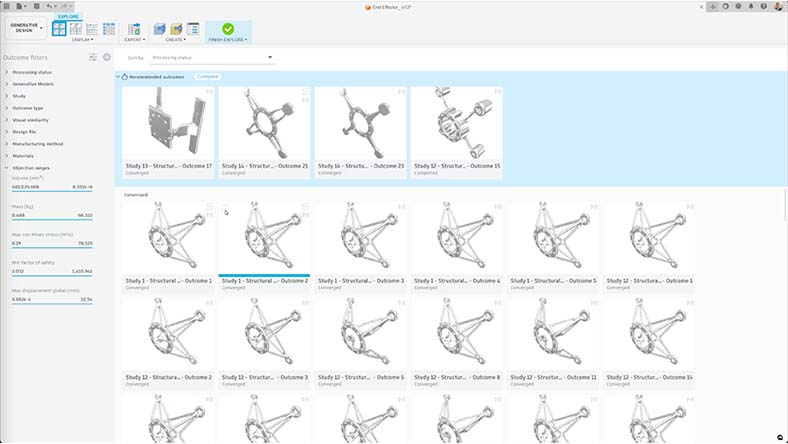Collapse the Recommended outcomes section
Viewport: 788px width, 444px height.
pyautogui.click(x=117, y=76)
